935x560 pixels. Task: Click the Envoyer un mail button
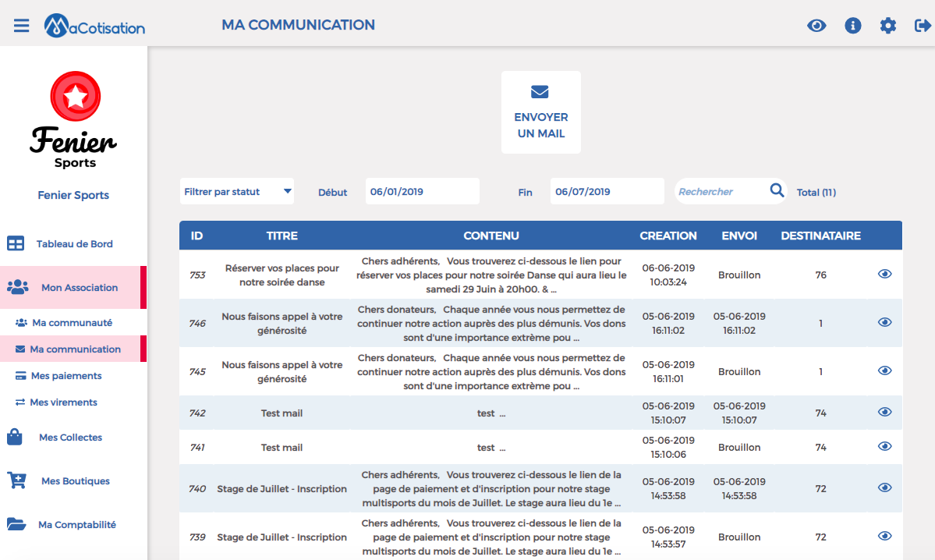[541, 112]
